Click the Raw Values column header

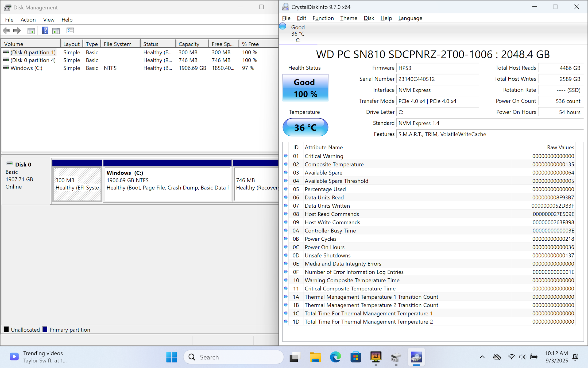543,147
